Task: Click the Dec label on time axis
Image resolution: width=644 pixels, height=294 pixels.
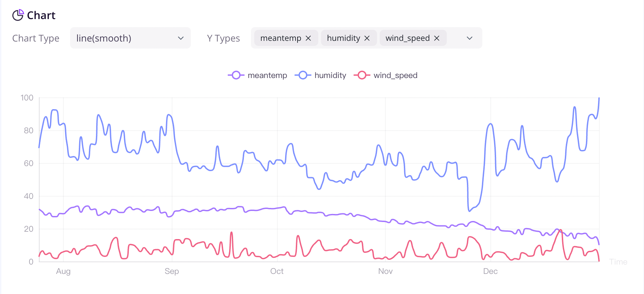Action: pos(490,271)
